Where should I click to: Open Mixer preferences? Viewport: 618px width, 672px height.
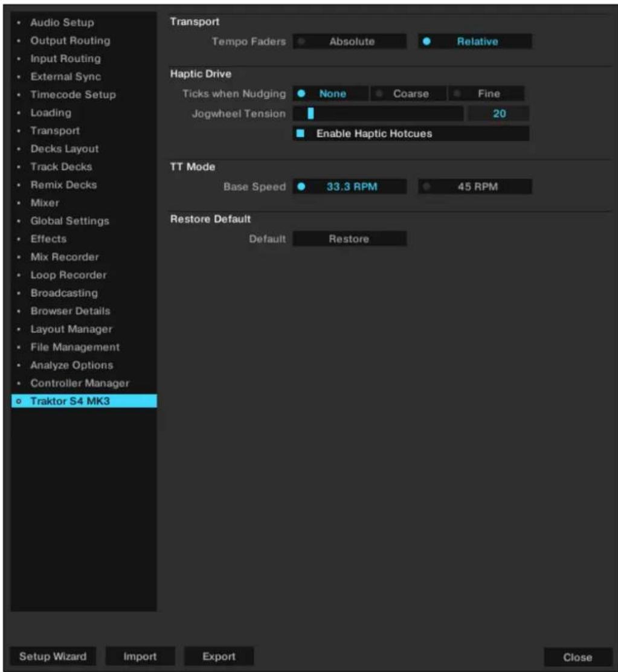coord(83,202)
